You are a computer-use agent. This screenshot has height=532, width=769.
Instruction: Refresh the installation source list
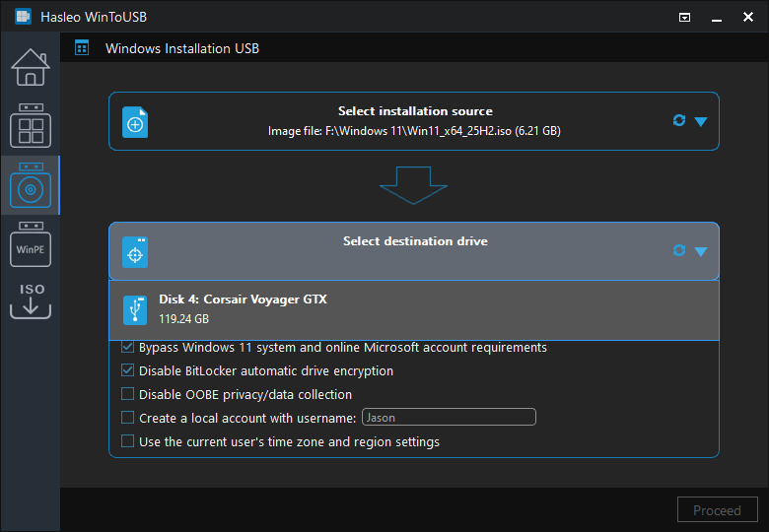pyautogui.click(x=679, y=120)
